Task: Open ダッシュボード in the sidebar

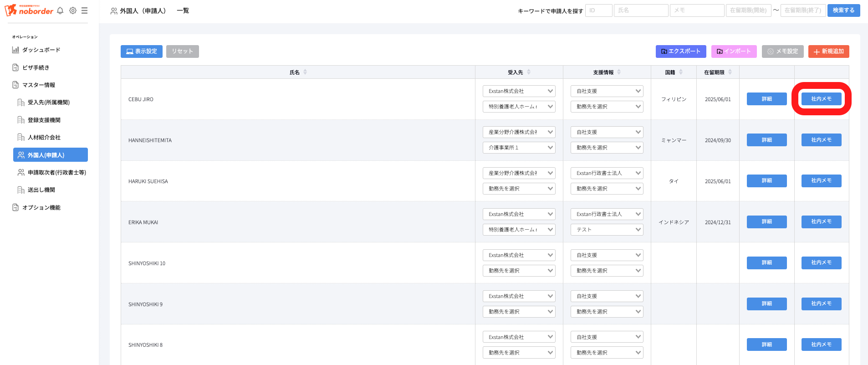Action: 41,50
